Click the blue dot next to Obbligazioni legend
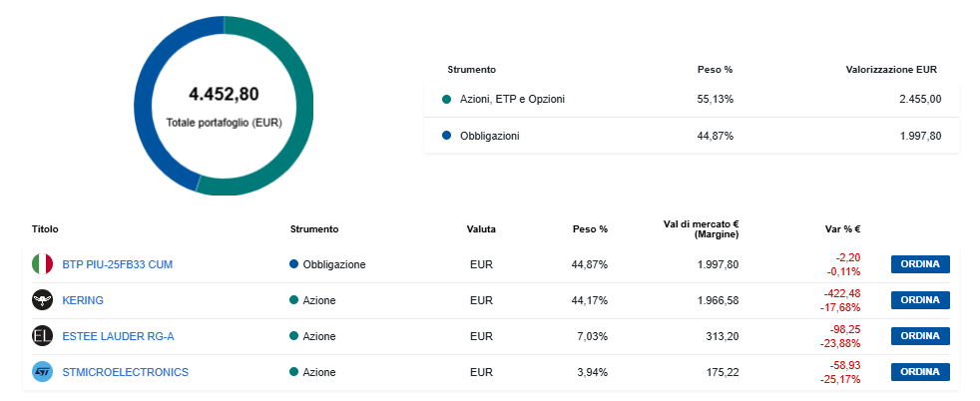 click(446, 135)
